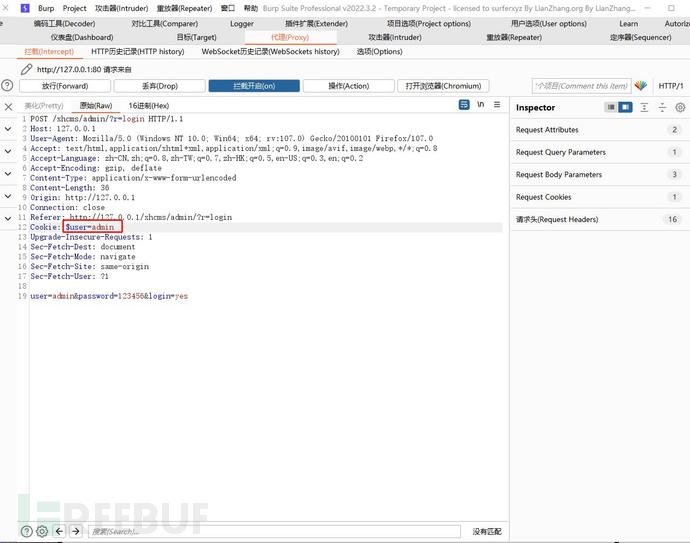Switch to the Sequencer tab
This screenshot has width=690, height=543.
[x=640, y=37]
